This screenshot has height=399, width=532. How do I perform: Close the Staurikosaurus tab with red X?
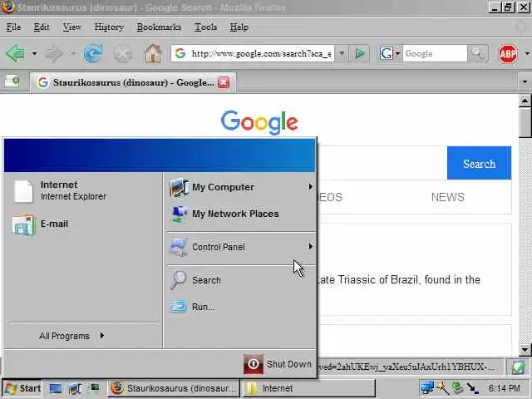[x=224, y=82]
